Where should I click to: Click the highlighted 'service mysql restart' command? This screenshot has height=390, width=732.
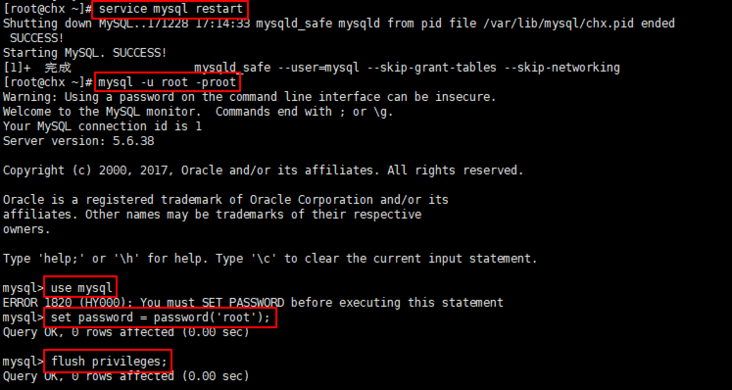click(170, 9)
